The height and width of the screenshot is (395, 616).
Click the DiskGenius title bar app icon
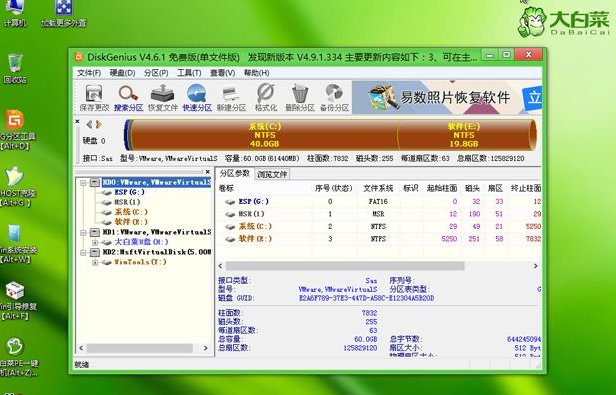point(79,57)
